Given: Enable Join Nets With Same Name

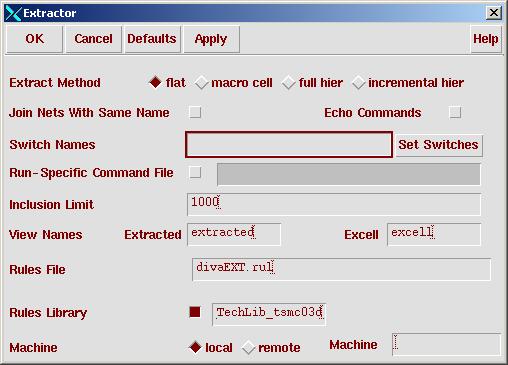Looking at the screenshot, I should pyautogui.click(x=195, y=112).
